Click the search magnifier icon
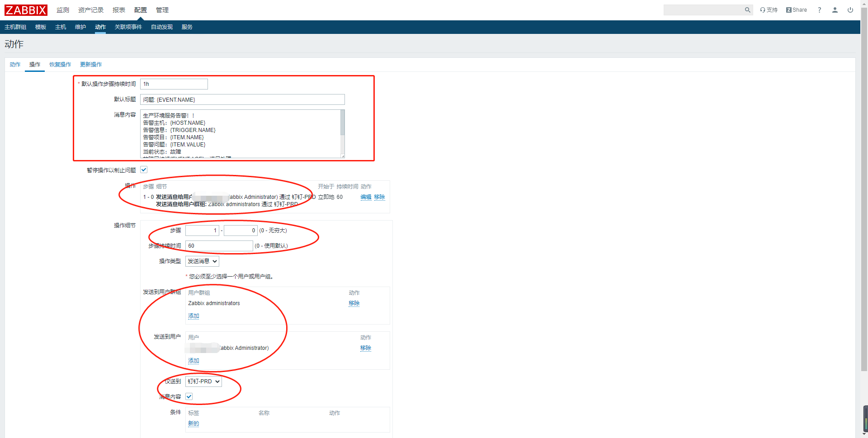The width and height of the screenshot is (868, 438). pos(747,10)
